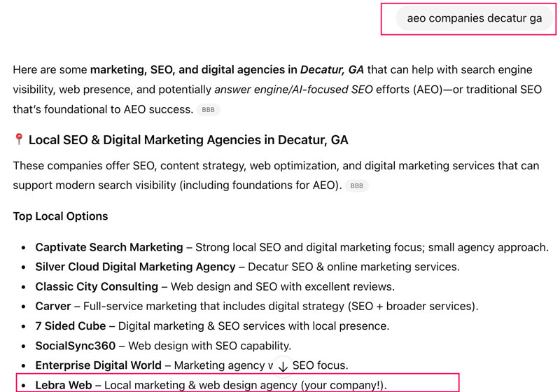Click the italic 'Decatur, GA' in intro paragraph
Image resolution: width=560 pixels, height=392 pixels.
(x=332, y=70)
